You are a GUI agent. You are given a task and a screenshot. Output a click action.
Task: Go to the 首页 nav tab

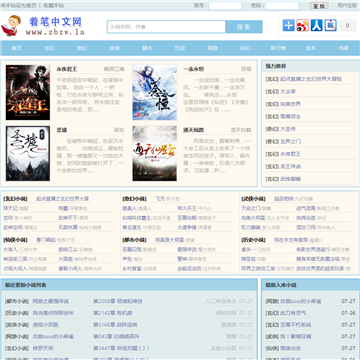pyautogui.click(x=17, y=48)
